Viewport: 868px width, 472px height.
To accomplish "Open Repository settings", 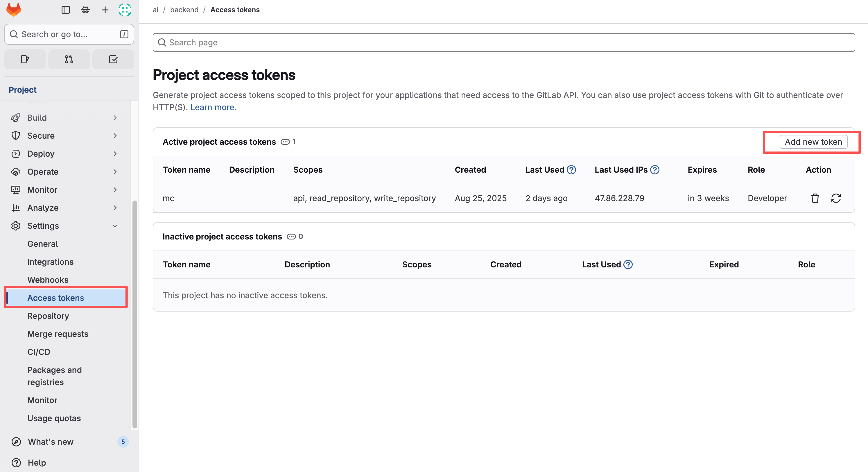I will [48, 316].
